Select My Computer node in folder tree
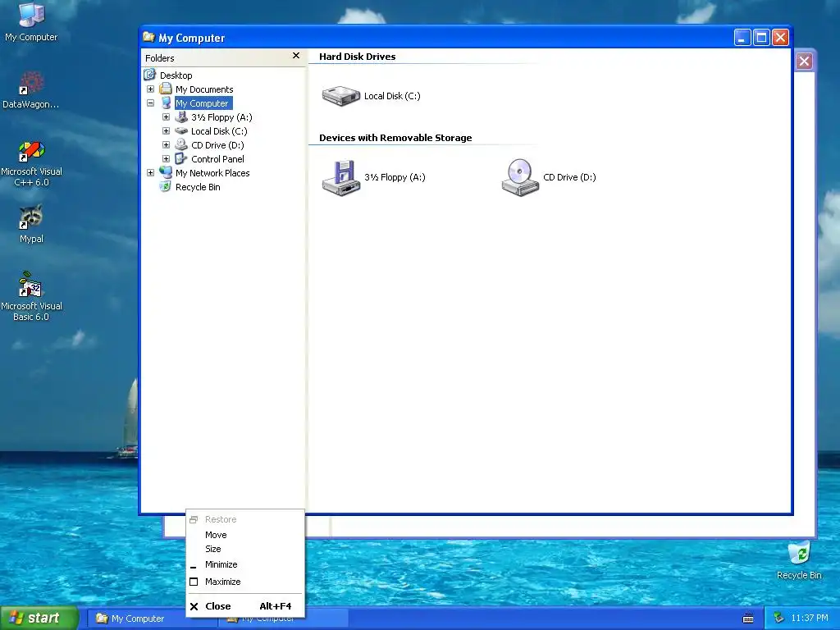This screenshot has height=630, width=840. point(202,103)
